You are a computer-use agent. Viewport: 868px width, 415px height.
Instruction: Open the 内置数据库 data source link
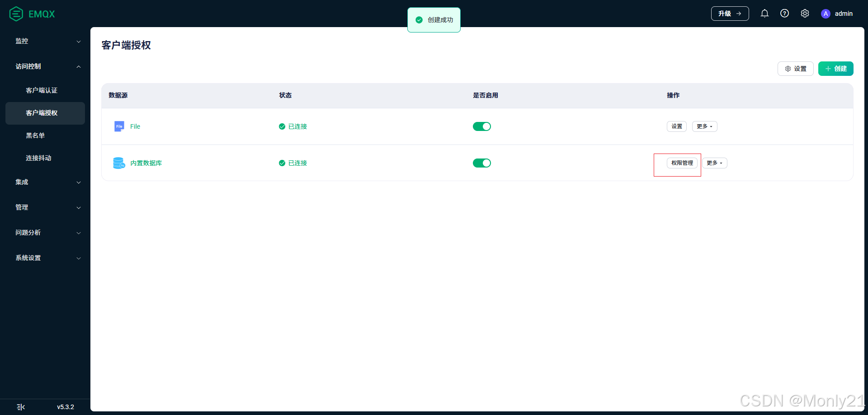(x=146, y=163)
